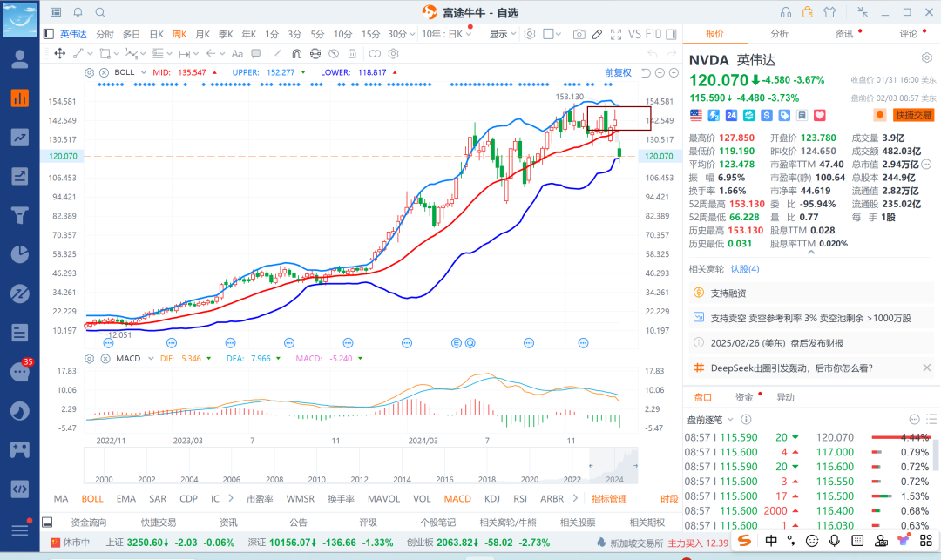This screenshot has height=560, width=941.
Task: Expand the MACD indicator name dropdown
Action: click(x=151, y=359)
